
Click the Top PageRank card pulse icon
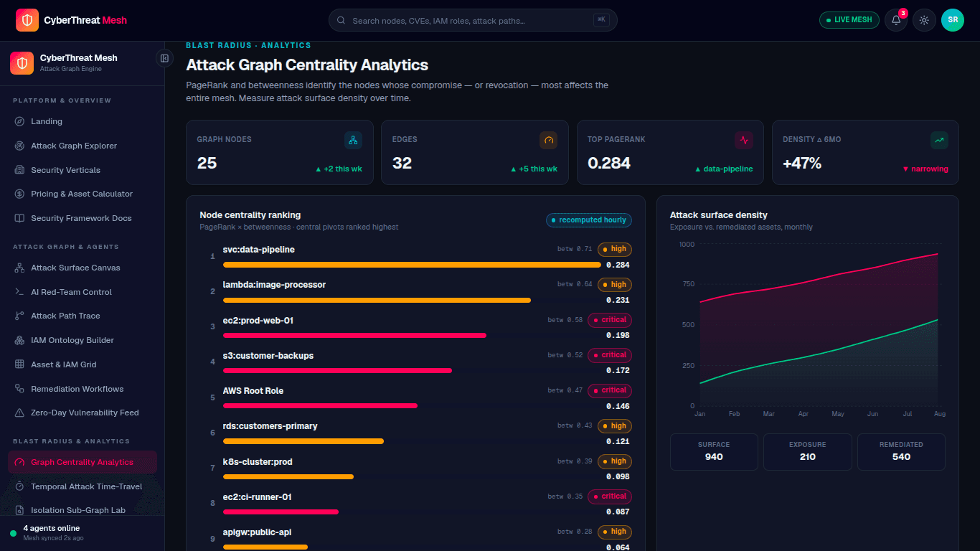[744, 140]
